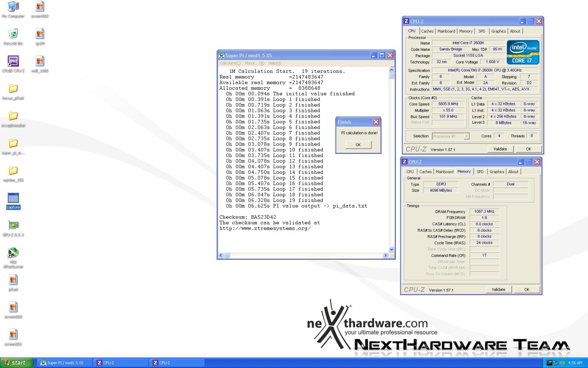Click Super PI vertical scrollbar down arrow
The width and height of the screenshot is (588, 368).
391,249
